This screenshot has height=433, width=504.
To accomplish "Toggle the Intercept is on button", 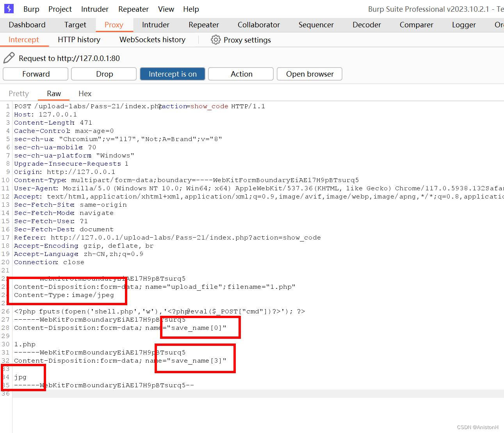I will click(173, 74).
